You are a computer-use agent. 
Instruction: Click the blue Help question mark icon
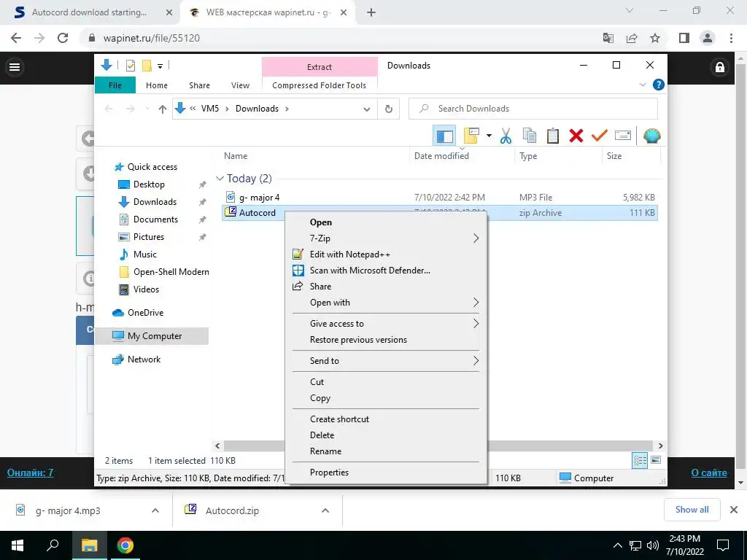[x=659, y=85]
